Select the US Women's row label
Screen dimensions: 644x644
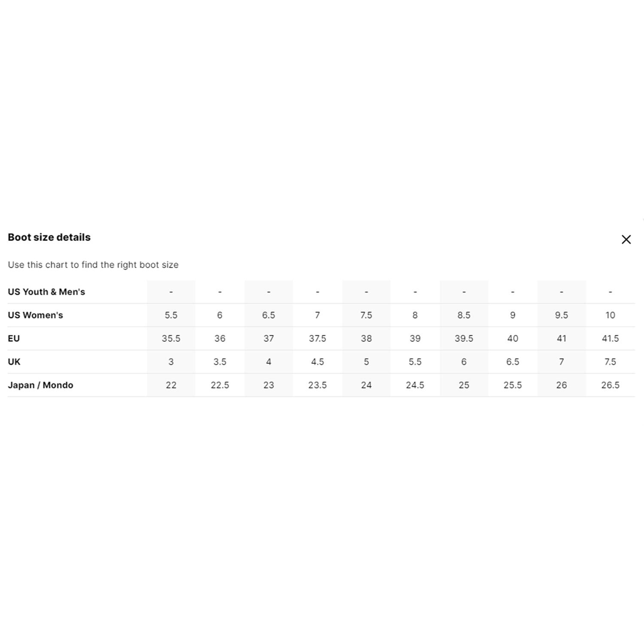tap(35, 315)
